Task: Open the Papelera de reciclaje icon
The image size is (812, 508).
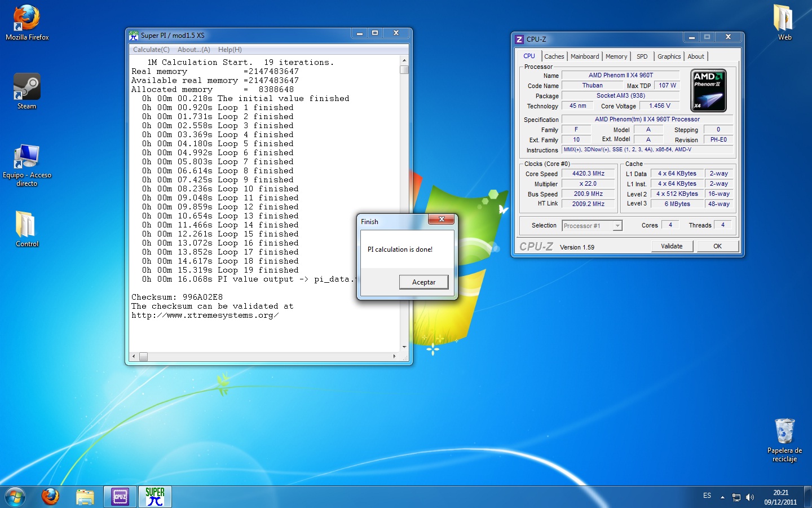Action: point(784,440)
